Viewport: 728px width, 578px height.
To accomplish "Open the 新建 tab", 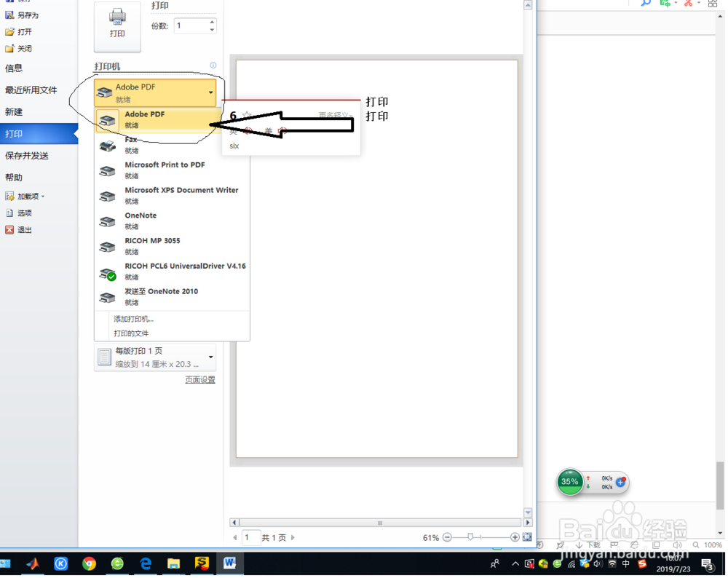I will (x=14, y=112).
